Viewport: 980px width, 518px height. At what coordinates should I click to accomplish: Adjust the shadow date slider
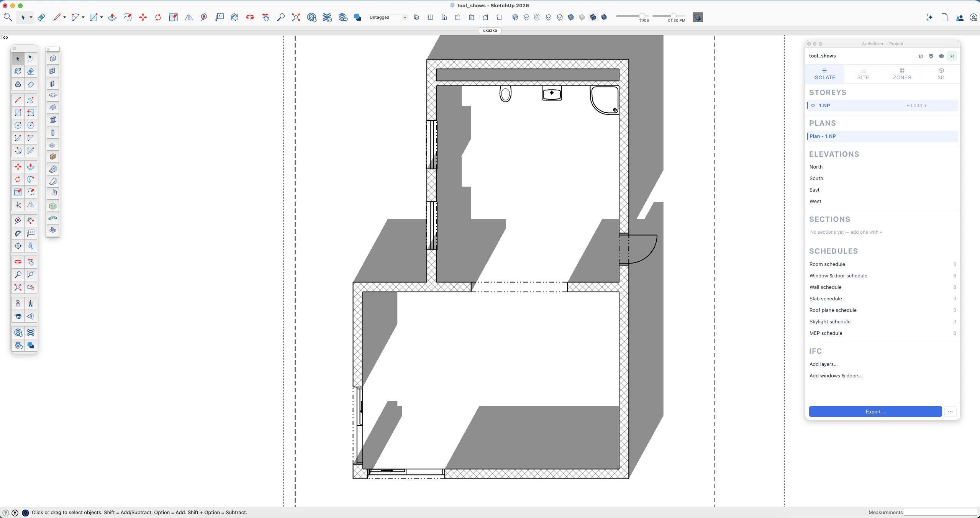pyautogui.click(x=642, y=16)
